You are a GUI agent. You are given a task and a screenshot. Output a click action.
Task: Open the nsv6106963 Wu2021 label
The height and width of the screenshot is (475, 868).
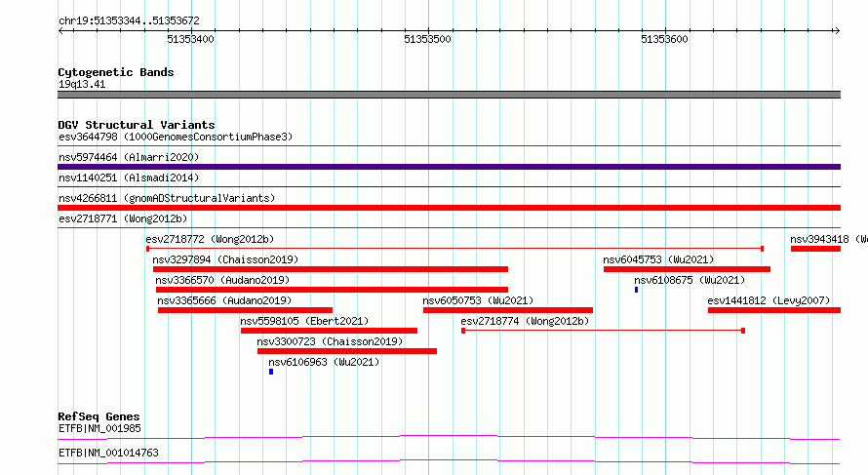tap(324, 362)
